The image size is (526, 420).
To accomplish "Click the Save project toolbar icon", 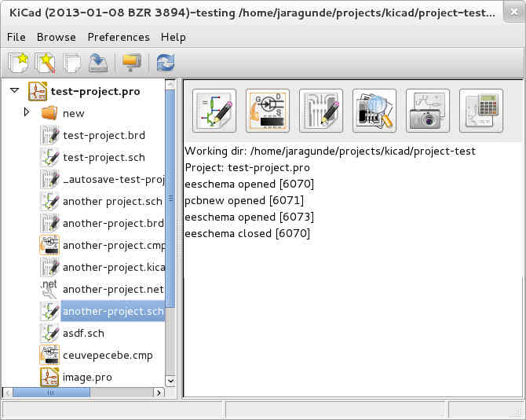I will (98, 63).
